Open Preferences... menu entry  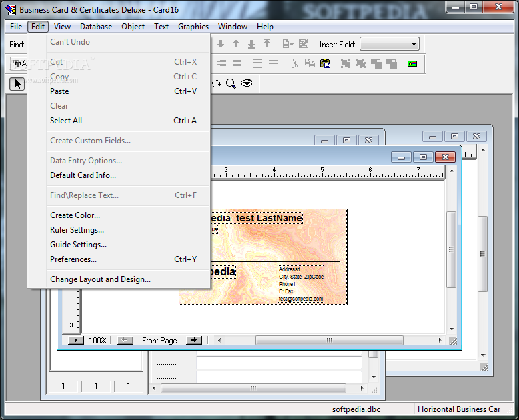pos(123,259)
